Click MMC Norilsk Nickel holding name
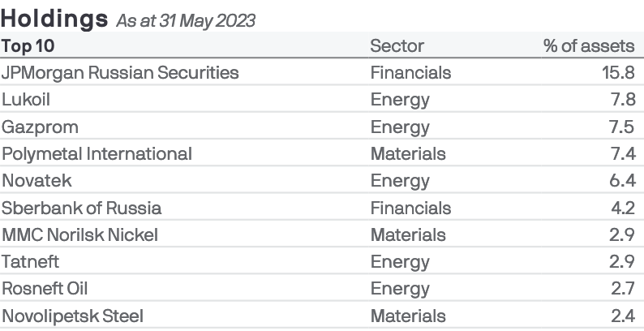Viewport: 644px width, 331px height. (x=79, y=235)
